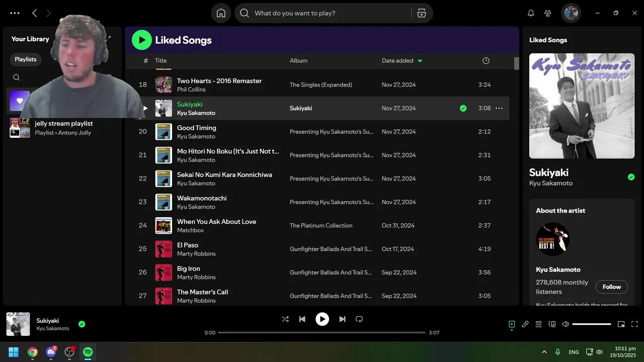The width and height of the screenshot is (644, 362).
Task: Select When You Ask About Love track
Action: (x=216, y=222)
